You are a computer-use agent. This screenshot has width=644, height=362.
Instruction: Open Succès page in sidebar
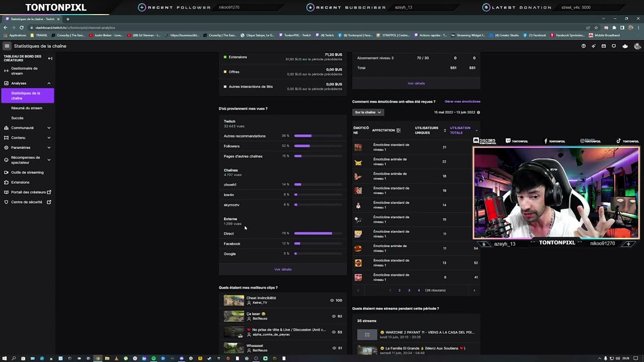click(18, 118)
